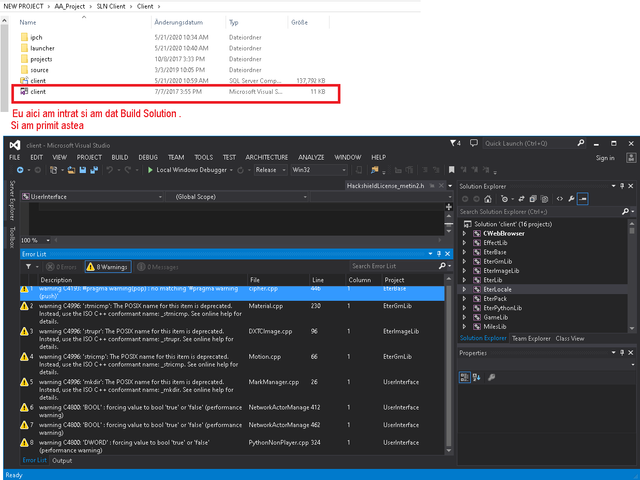Image resolution: width=640 pixels, height=480 pixels.
Task: Click the Home icon in Solution Explorer
Action: tap(488, 199)
